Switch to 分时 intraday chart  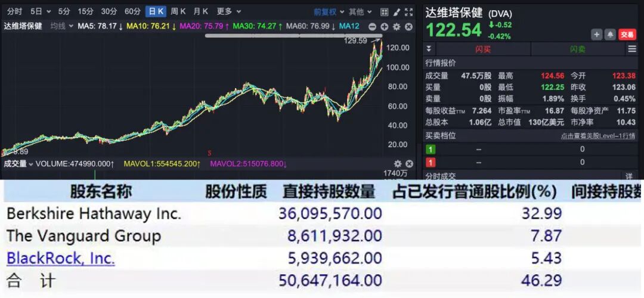(x=14, y=11)
